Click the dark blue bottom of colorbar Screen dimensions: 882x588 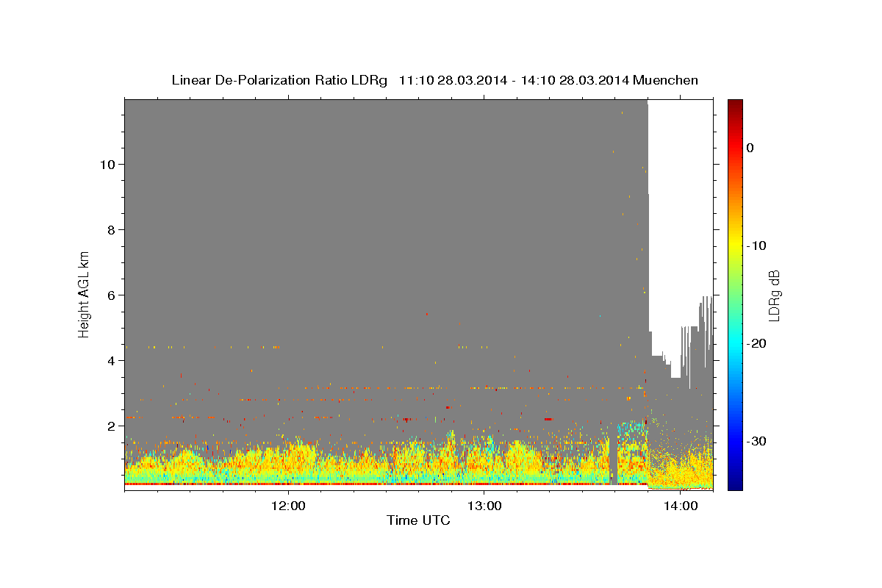[x=734, y=481]
